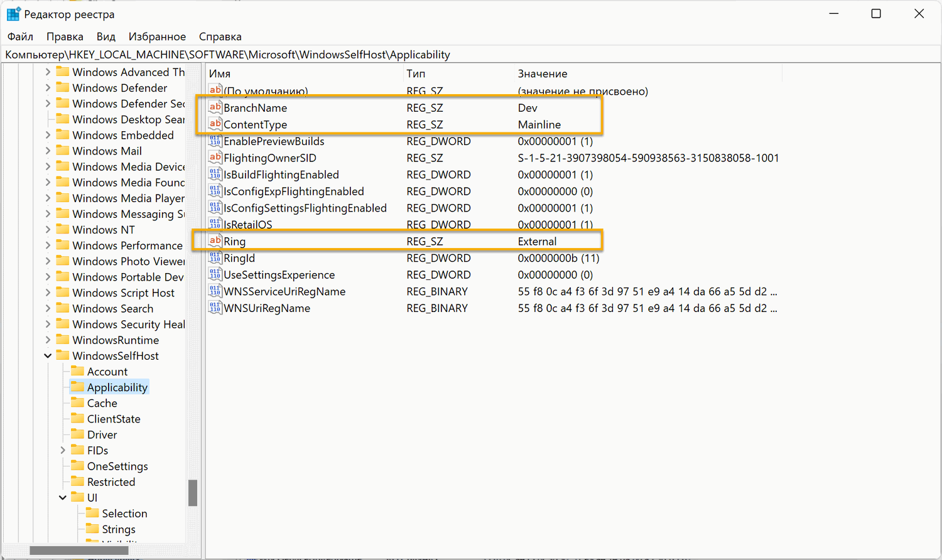Expand the FIDs subkey
Screen dimensions: 942x560
point(63,450)
